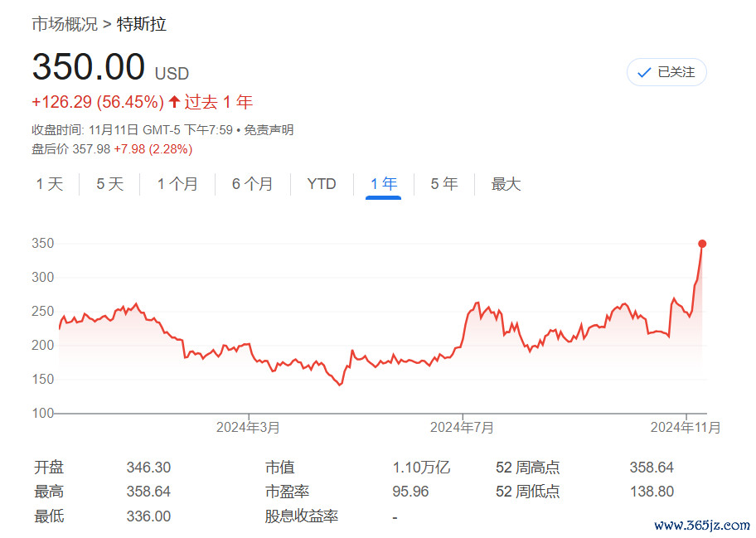Select the 6 个月 range tab
The width and height of the screenshot is (756, 538).
click(x=252, y=184)
